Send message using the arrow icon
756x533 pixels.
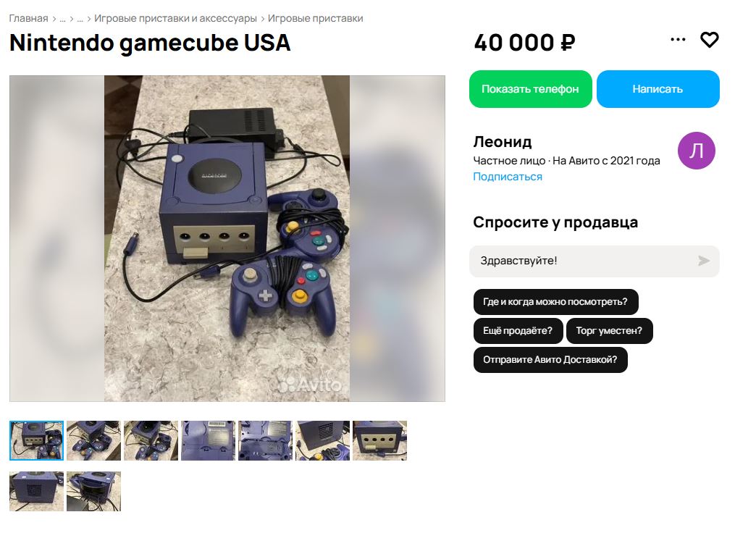(703, 261)
